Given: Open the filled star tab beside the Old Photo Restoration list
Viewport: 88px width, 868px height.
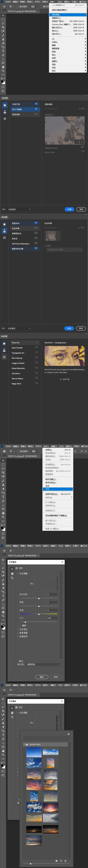Looking at the screenshot, I should click(x=4, y=224).
